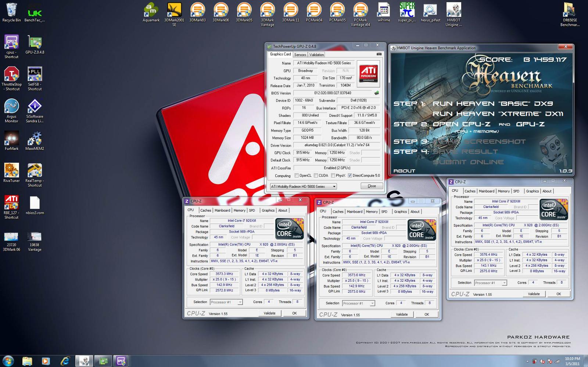Launch the RealTemp shortcut

pyautogui.click(x=35, y=175)
